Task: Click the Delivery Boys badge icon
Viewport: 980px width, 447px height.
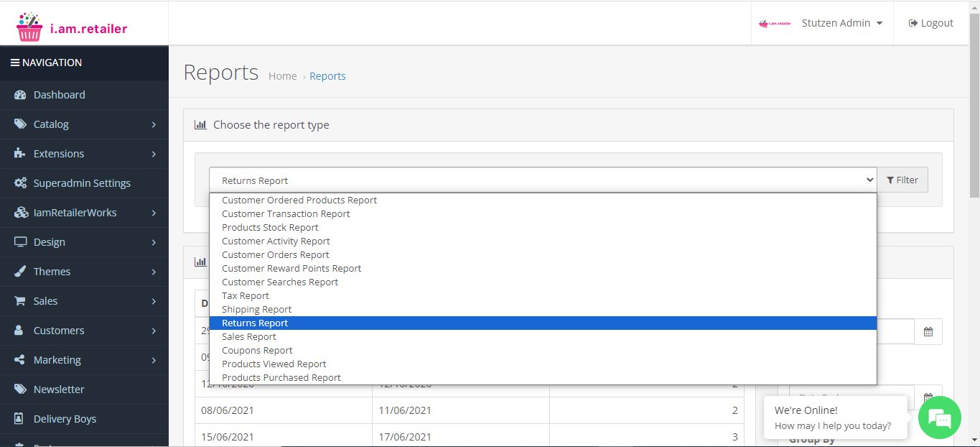Action: click(20, 419)
